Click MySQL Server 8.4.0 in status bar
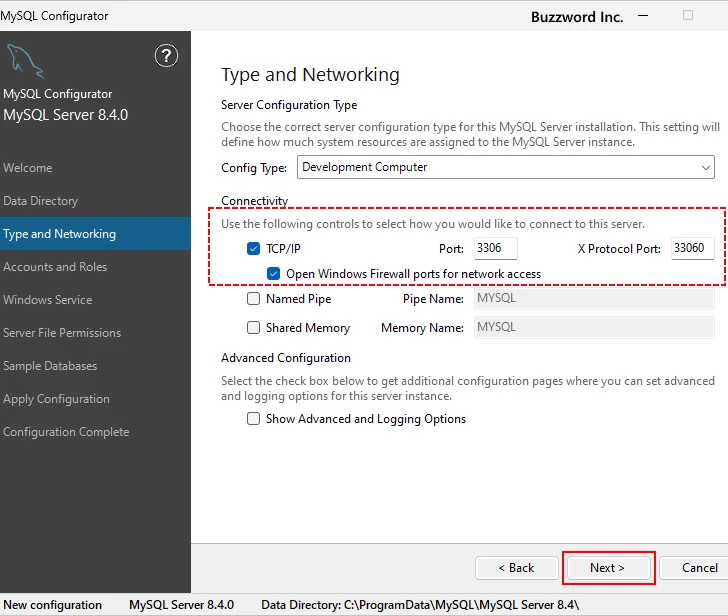The width and height of the screenshot is (728, 616). pos(182,605)
